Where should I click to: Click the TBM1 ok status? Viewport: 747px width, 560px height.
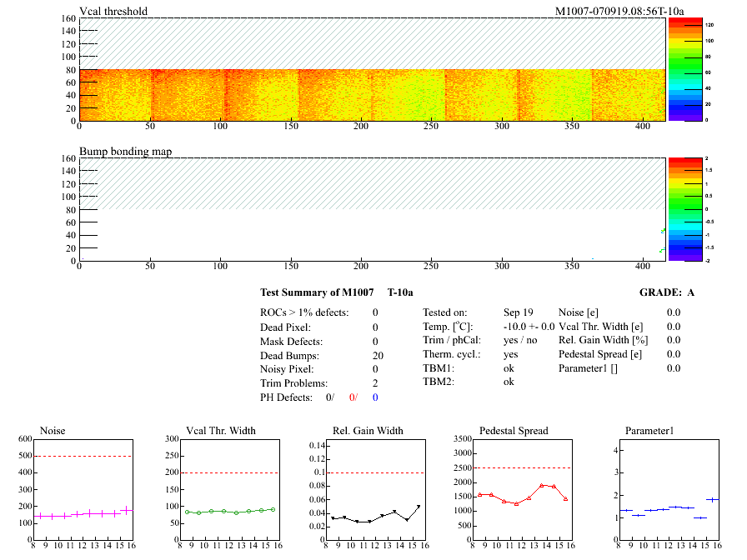tap(509, 367)
